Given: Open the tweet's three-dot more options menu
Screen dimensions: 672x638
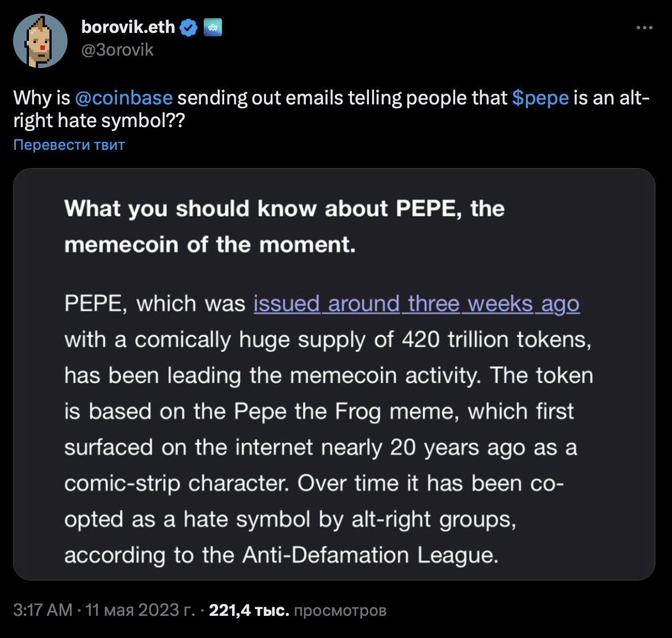Looking at the screenshot, I should [644, 28].
